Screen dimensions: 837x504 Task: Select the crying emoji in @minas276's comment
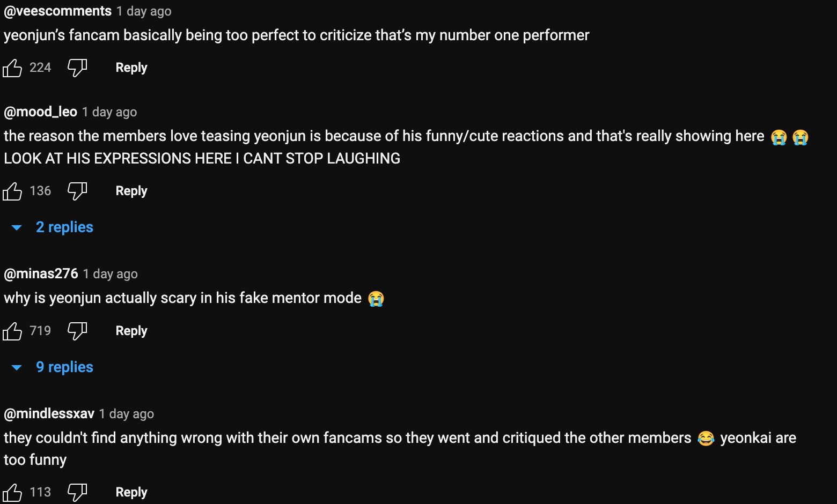coord(377,299)
